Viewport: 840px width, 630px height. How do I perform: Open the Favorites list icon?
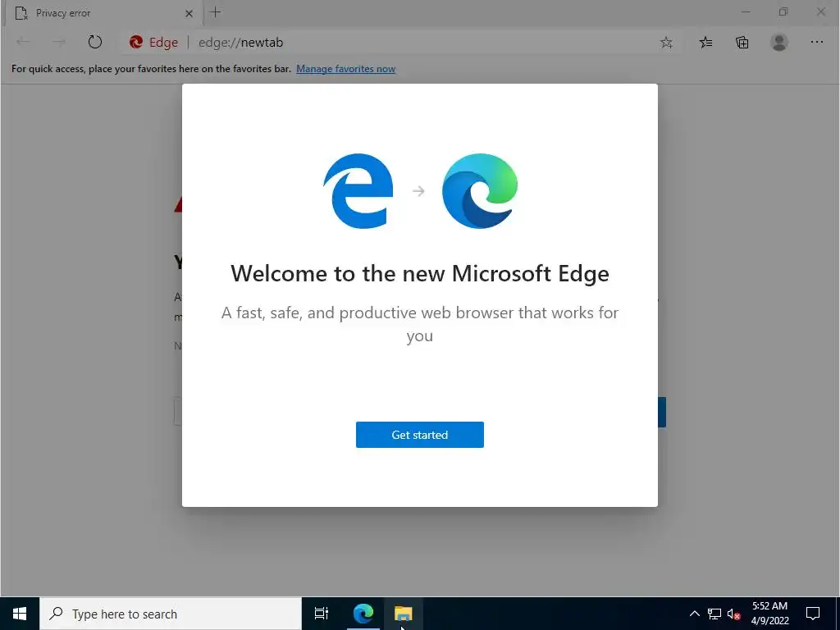tap(705, 43)
